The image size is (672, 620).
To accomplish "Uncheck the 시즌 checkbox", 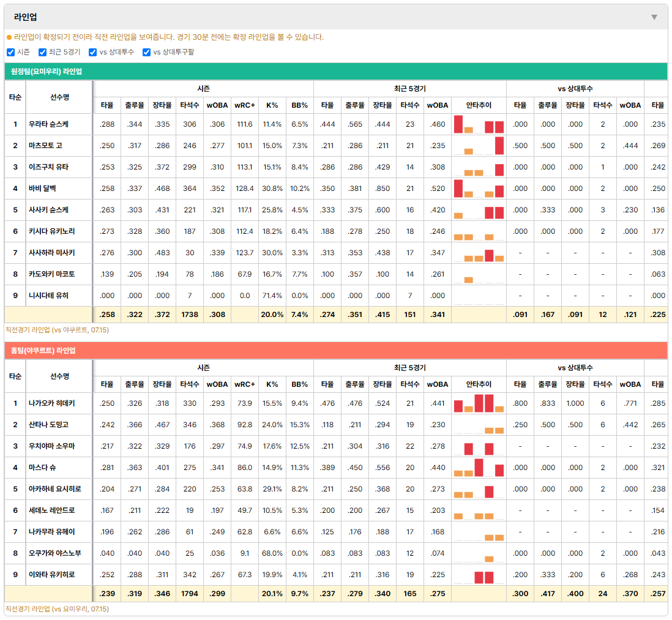I will 11,52.
